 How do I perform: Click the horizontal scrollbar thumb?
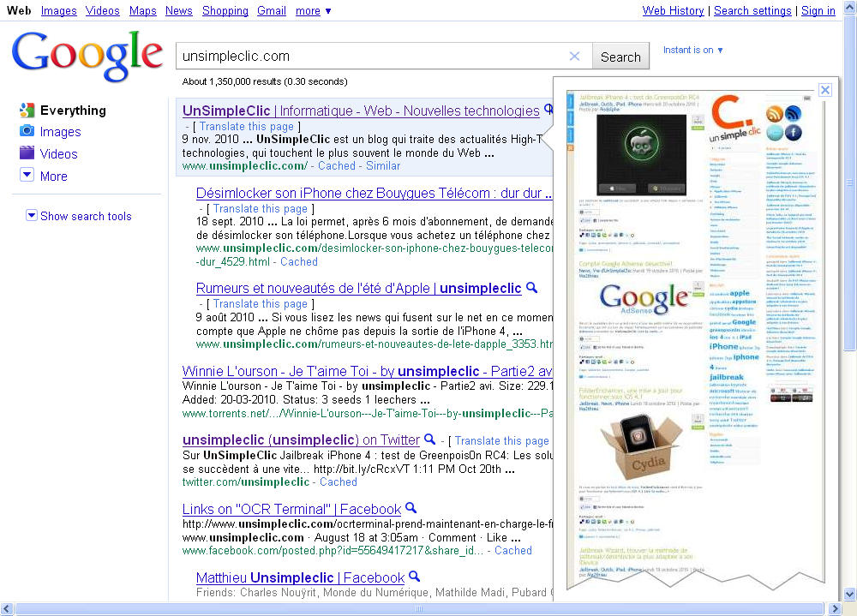419,608
